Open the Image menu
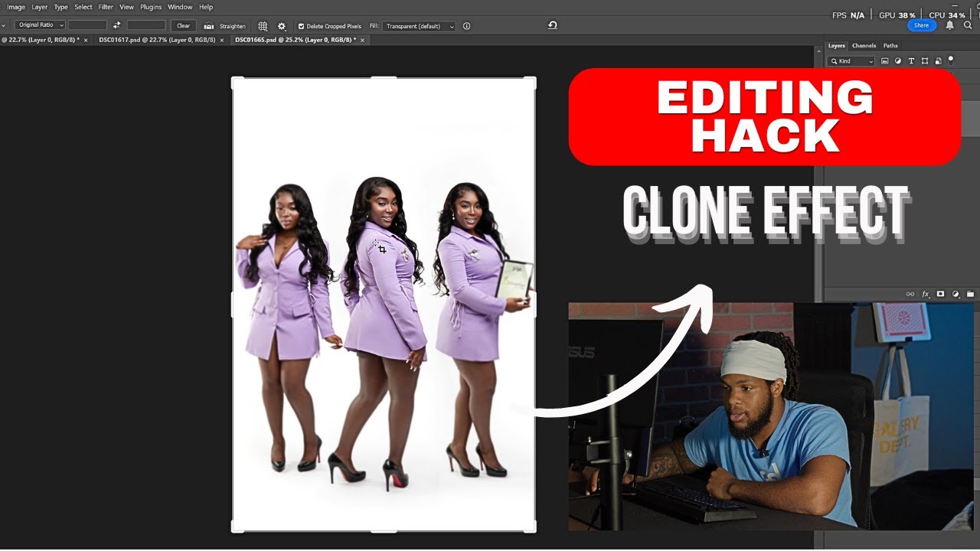 [16, 7]
